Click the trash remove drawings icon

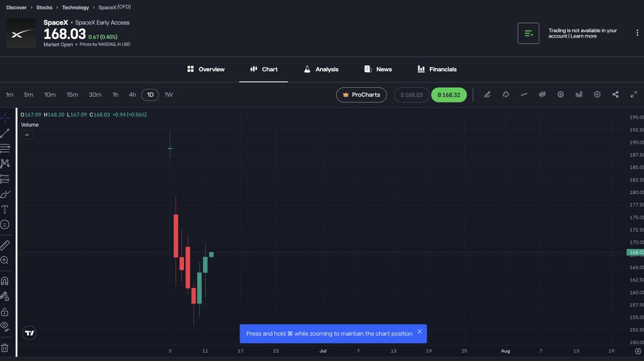pyautogui.click(x=5, y=347)
